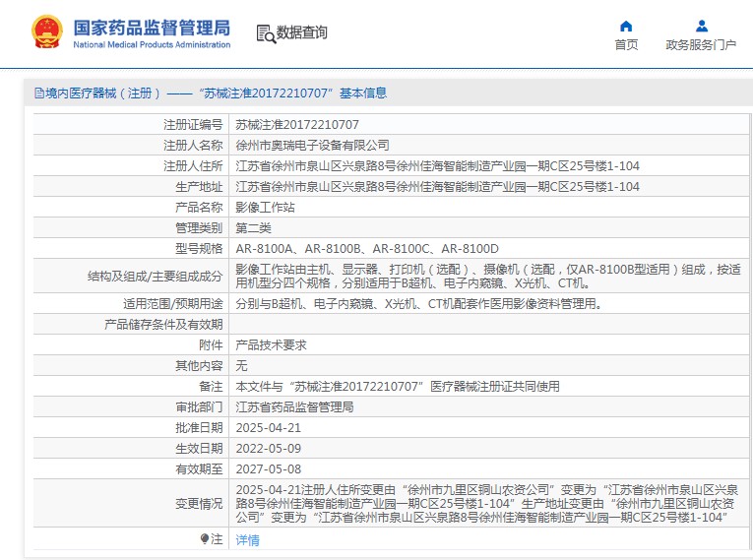Screen dimensions: 753x560
Task: Click the 首页 house icon
Action: pyautogui.click(x=626, y=26)
